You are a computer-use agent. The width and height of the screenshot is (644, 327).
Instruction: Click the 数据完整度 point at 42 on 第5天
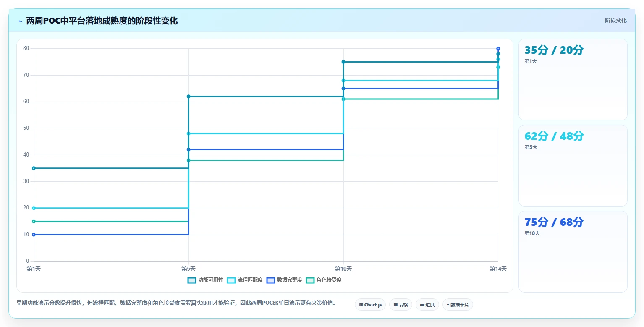(188, 149)
